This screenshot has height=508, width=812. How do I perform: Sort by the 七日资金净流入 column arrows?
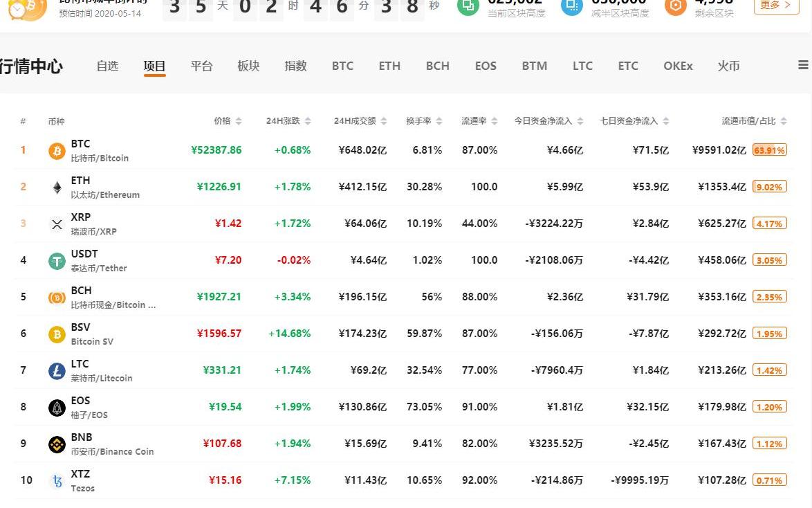pos(666,121)
